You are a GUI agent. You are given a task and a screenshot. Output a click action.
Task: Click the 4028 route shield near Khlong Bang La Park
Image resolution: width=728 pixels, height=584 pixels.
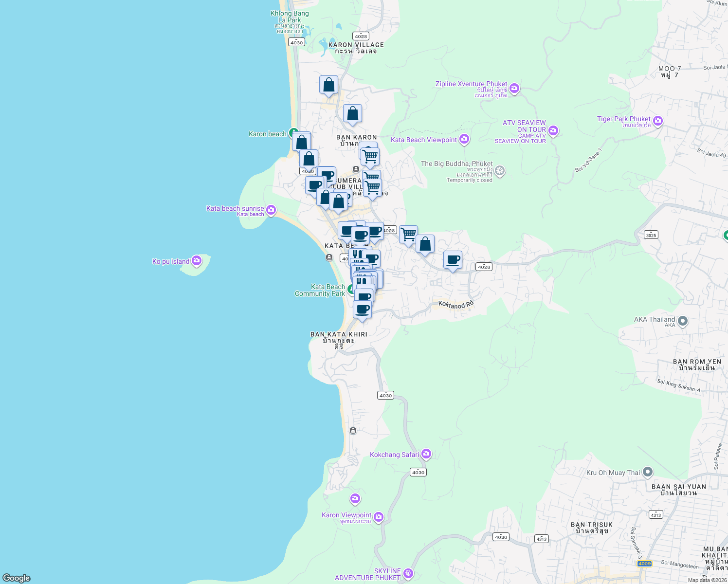tap(360, 36)
